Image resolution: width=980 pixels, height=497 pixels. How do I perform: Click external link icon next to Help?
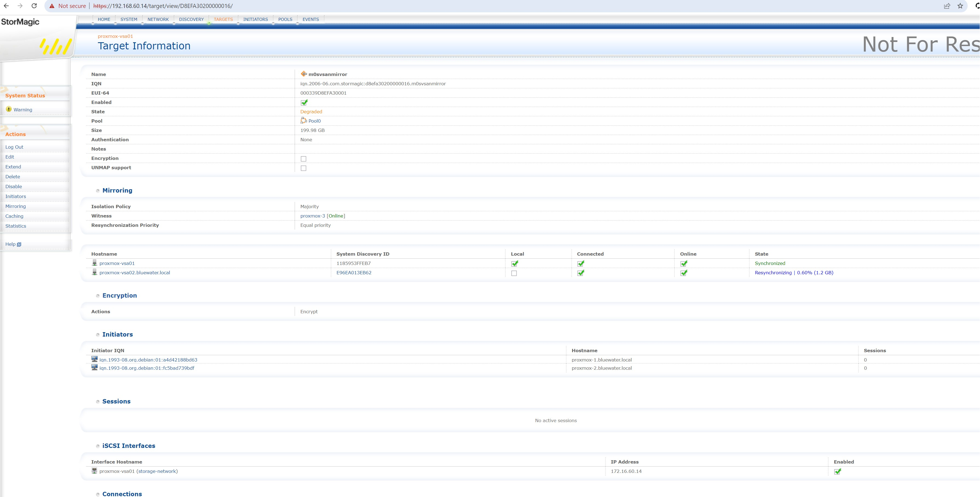19,244
